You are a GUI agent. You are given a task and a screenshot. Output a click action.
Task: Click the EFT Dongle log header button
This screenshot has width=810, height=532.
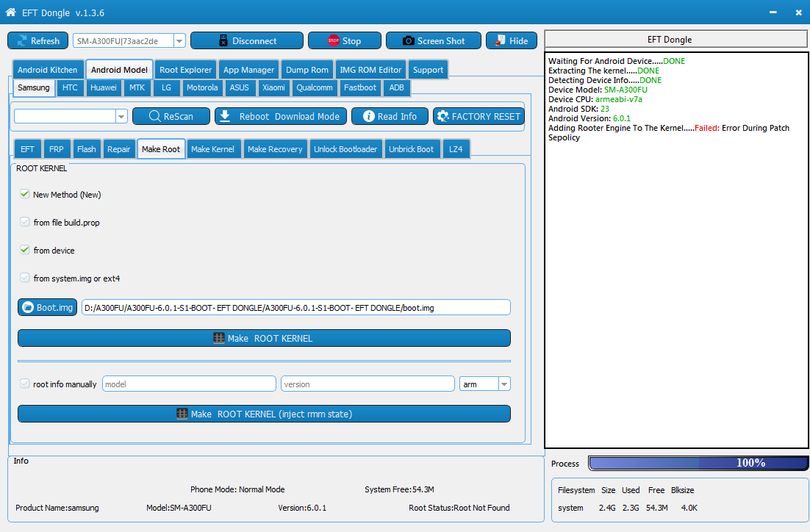676,39
